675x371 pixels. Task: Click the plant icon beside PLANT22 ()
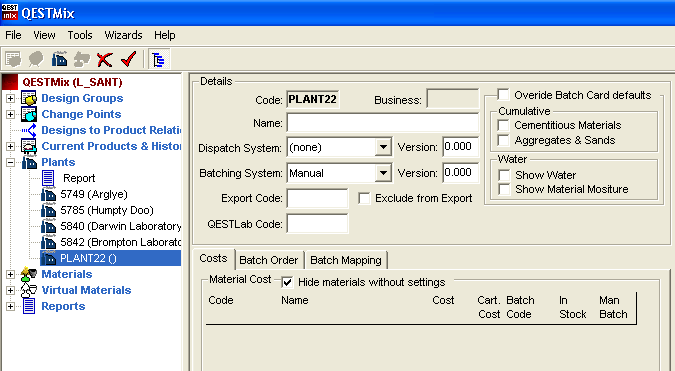tap(49, 258)
